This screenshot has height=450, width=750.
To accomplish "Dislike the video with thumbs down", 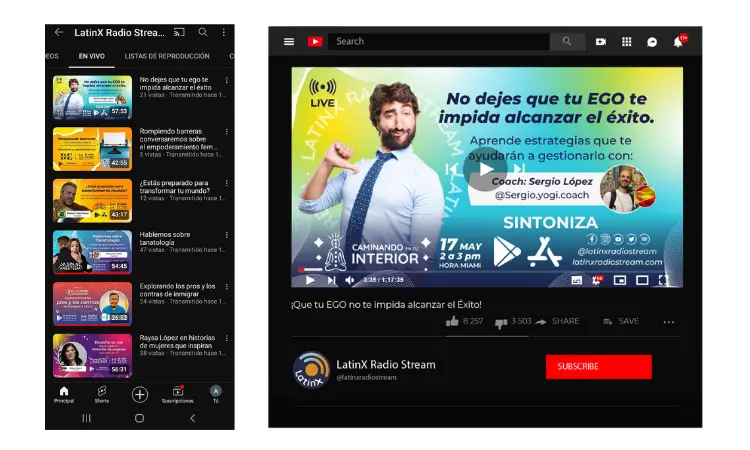I will click(x=501, y=323).
